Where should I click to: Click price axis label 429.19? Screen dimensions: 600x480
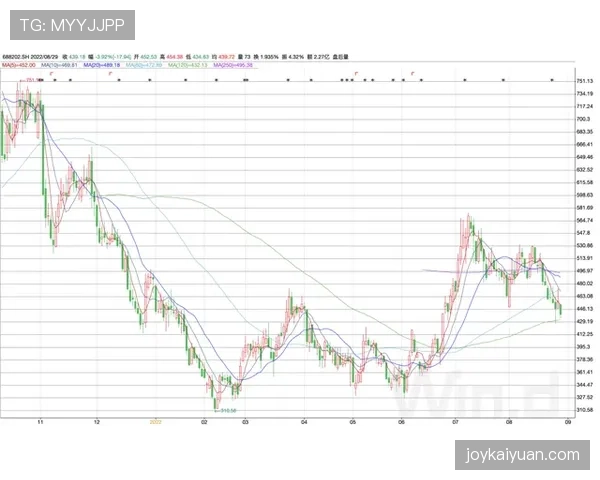pos(584,321)
